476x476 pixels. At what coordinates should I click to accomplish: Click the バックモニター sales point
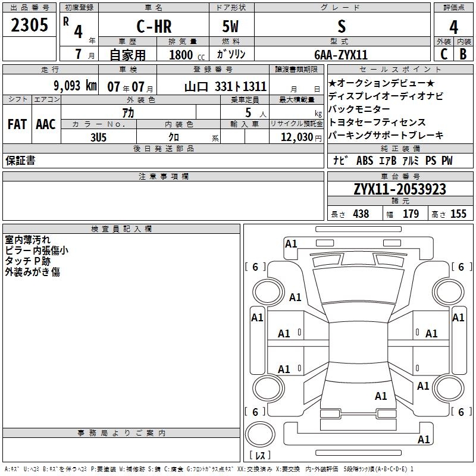tap(359, 109)
